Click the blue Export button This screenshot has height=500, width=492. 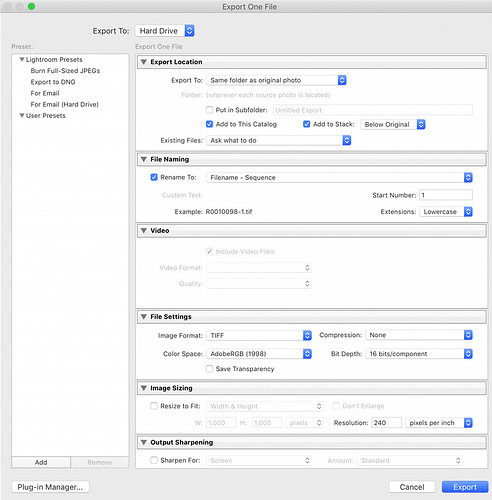(465, 487)
